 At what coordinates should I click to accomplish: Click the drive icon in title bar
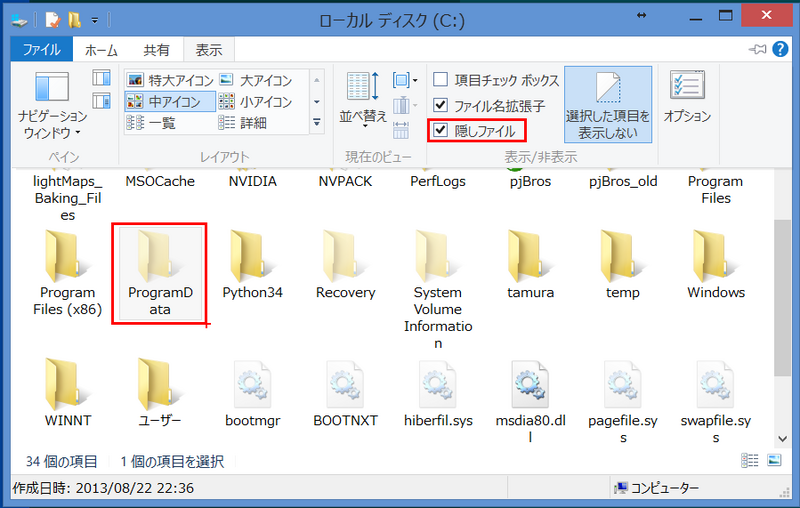point(20,20)
